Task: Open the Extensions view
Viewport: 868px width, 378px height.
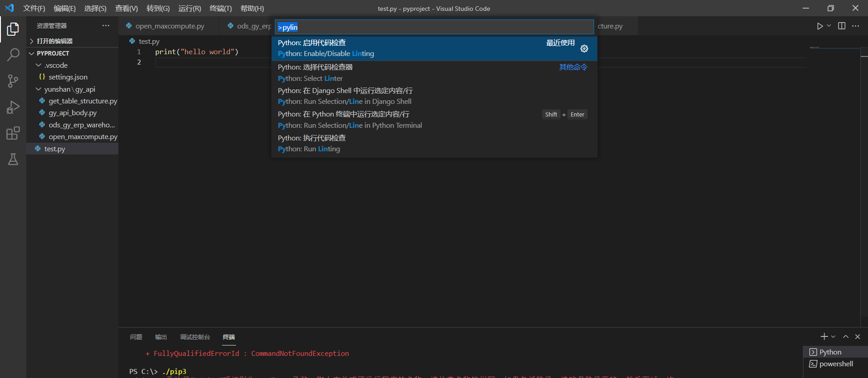Action: [13, 133]
